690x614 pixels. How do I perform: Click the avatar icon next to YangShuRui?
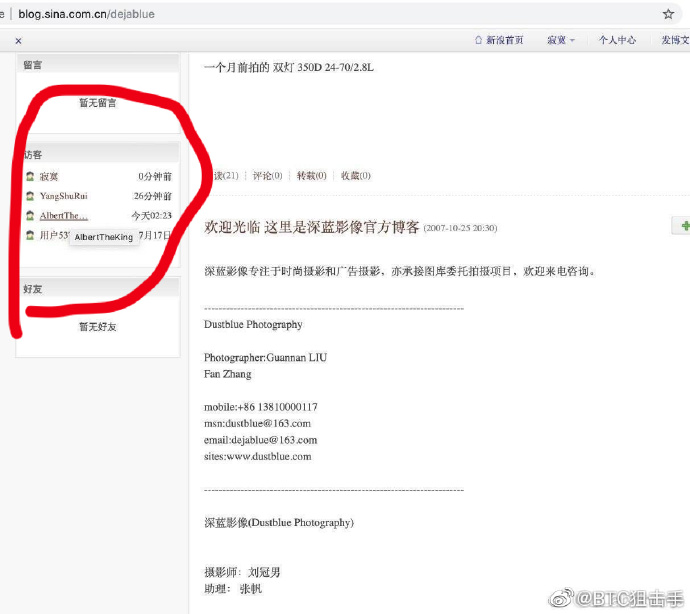[x=30, y=196]
